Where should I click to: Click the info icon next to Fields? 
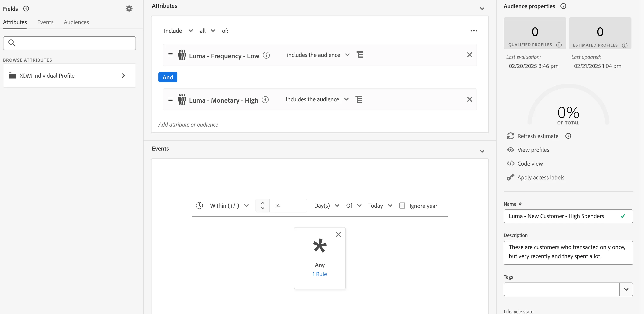pos(26,9)
